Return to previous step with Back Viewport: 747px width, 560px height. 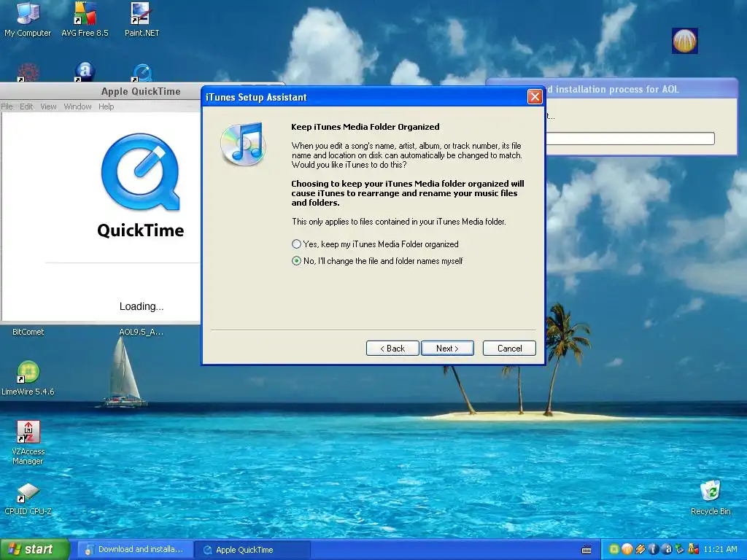tap(392, 349)
